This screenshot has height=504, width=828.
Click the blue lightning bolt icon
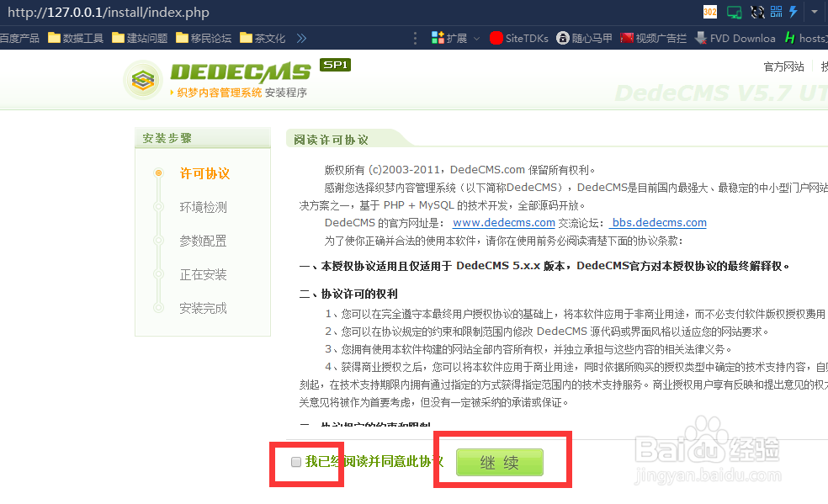(x=792, y=12)
